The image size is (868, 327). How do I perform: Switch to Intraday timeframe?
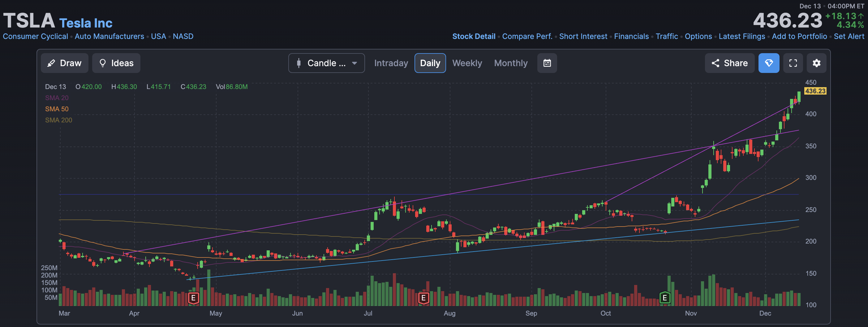tap(391, 63)
